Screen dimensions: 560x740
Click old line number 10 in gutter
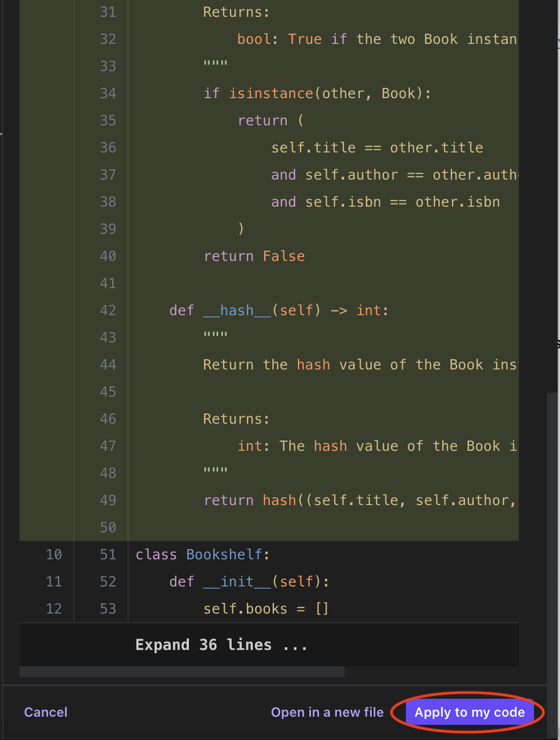pyautogui.click(x=54, y=554)
